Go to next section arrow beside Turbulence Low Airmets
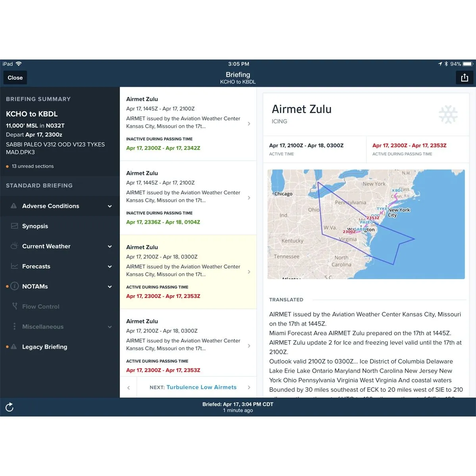The image size is (476, 476). (249, 388)
